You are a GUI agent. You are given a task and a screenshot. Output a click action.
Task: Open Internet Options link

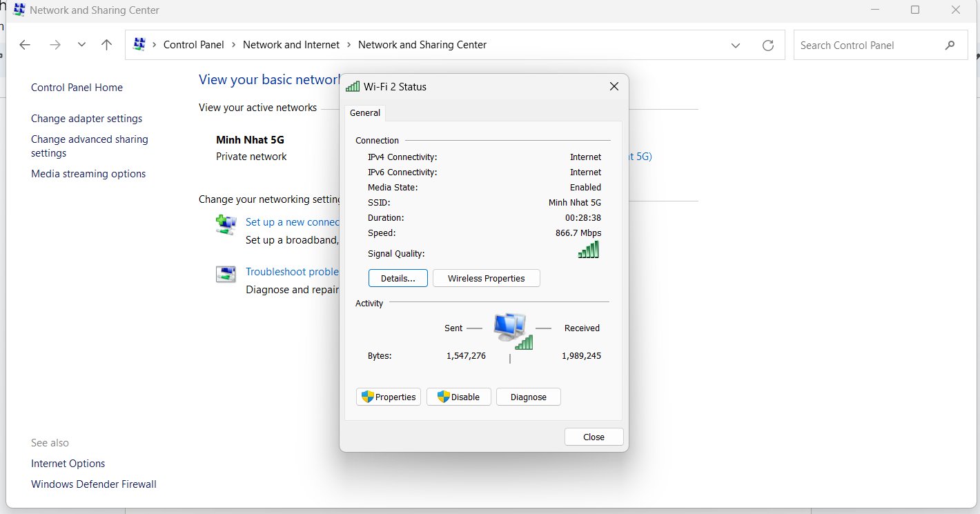coord(68,464)
